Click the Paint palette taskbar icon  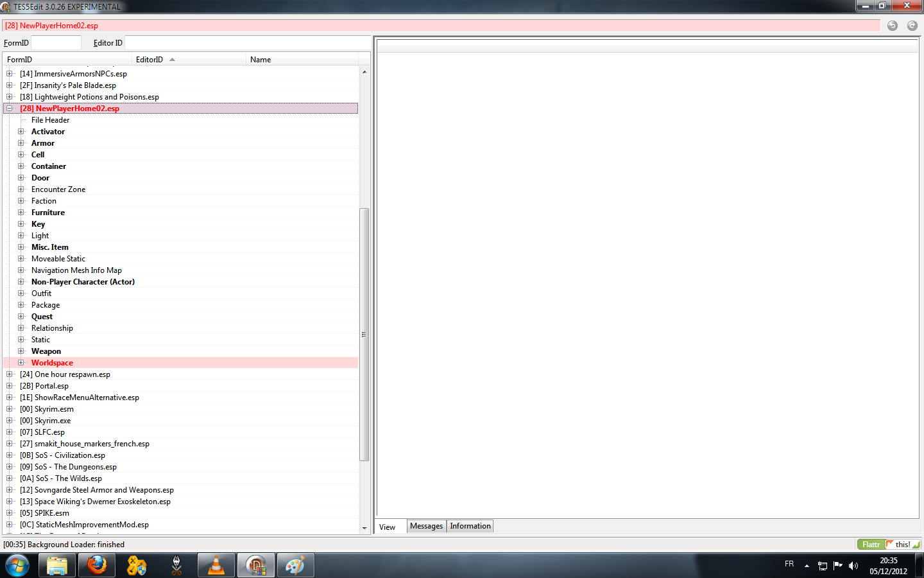click(x=295, y=566)
